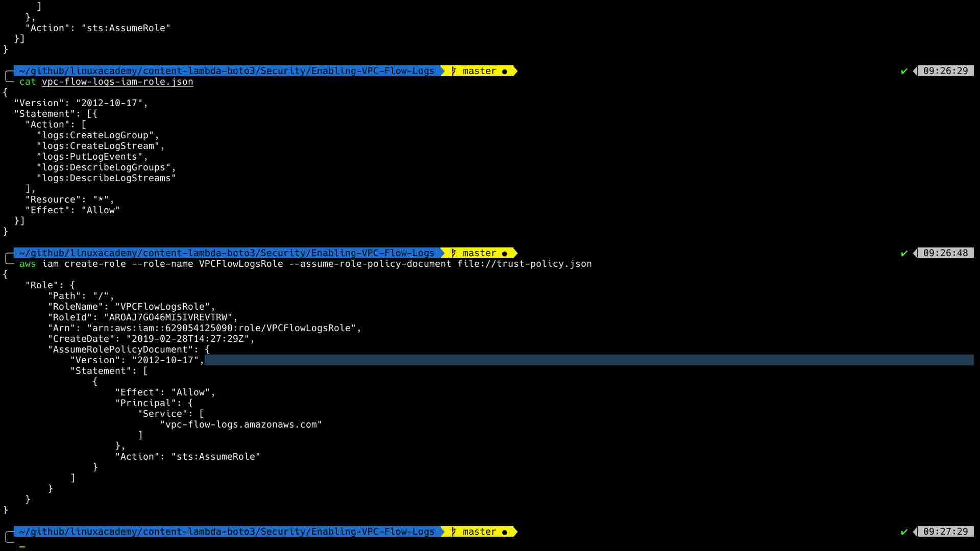Click the underlined vpc-flow-logs-iam-role.json filename
980x551 pixels.
click(x=117, y=82)
